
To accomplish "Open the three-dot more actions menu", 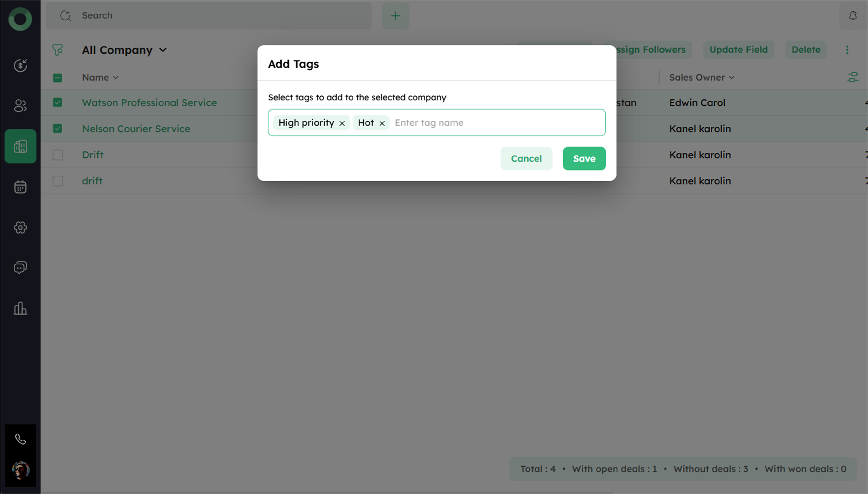I will click(847, 50).
